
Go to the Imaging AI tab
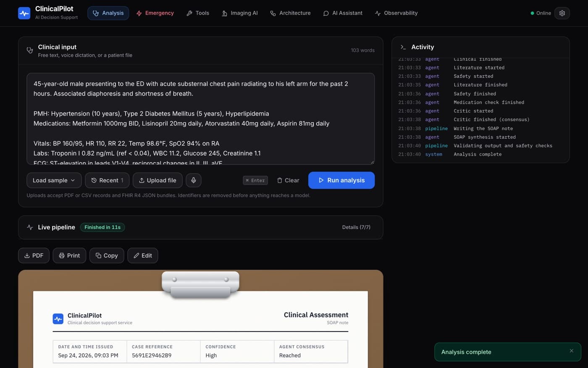(240, 13)
